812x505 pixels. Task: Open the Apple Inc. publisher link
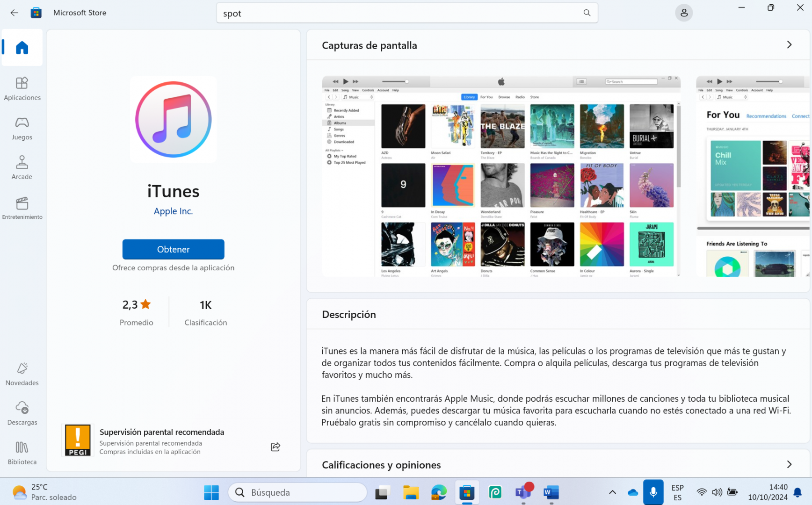pos(173,211)
